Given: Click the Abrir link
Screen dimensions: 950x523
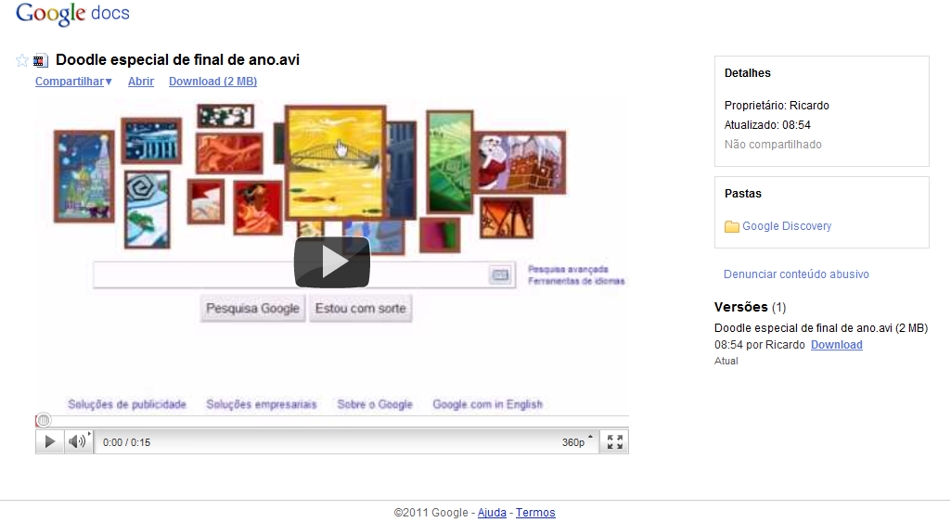Looking at the screenshot, I should pos(141,81).
